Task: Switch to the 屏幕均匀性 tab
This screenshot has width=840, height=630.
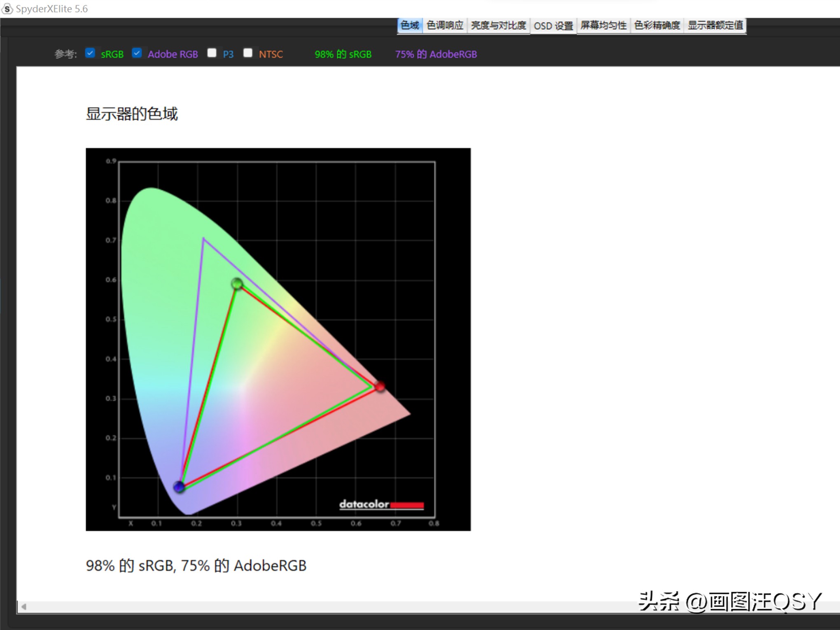Action: point(603,25)
